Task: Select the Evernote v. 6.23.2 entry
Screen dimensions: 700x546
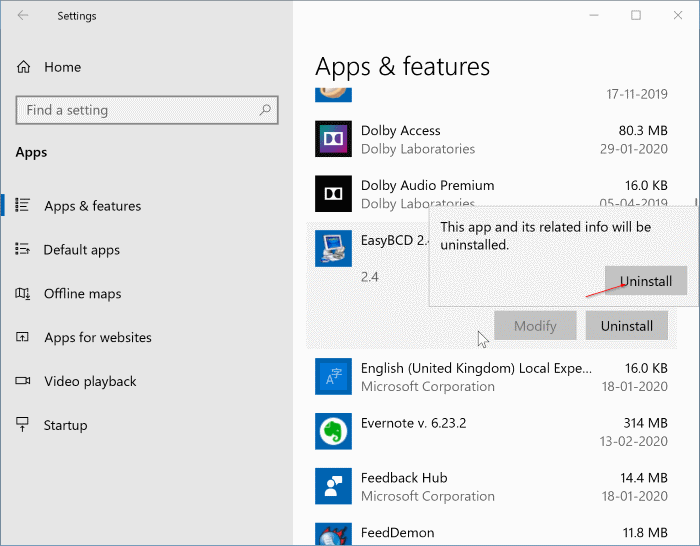Action: tap(413, 423)
